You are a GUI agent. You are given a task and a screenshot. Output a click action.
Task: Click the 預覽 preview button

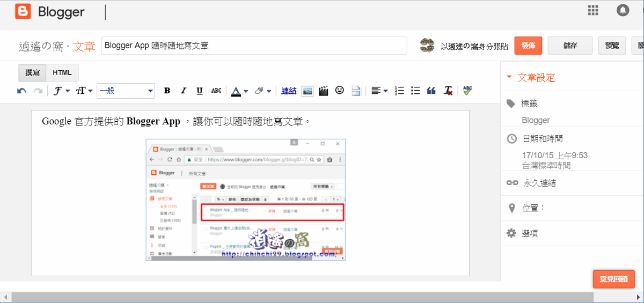[x=612, y=46]
